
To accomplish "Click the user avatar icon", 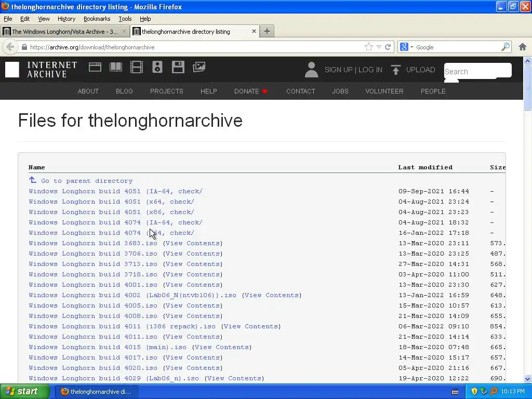I will pyautogui.click(x=311, y=70).
